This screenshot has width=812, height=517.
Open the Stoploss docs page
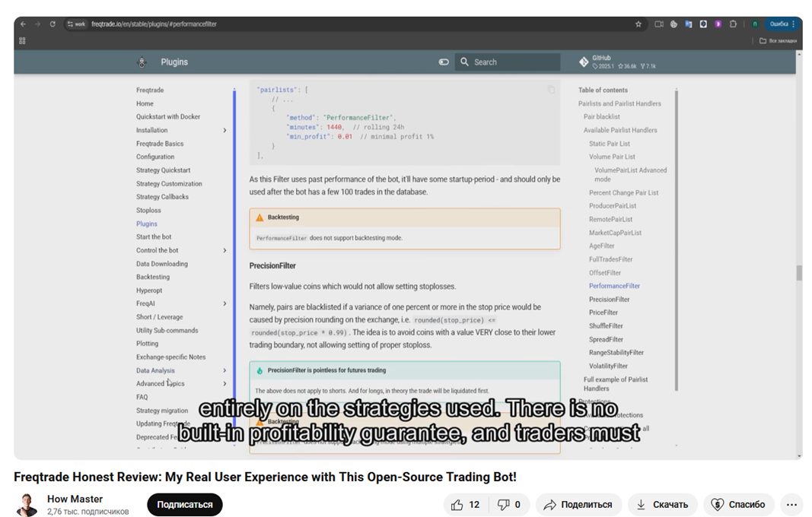(x=148, y=211)
